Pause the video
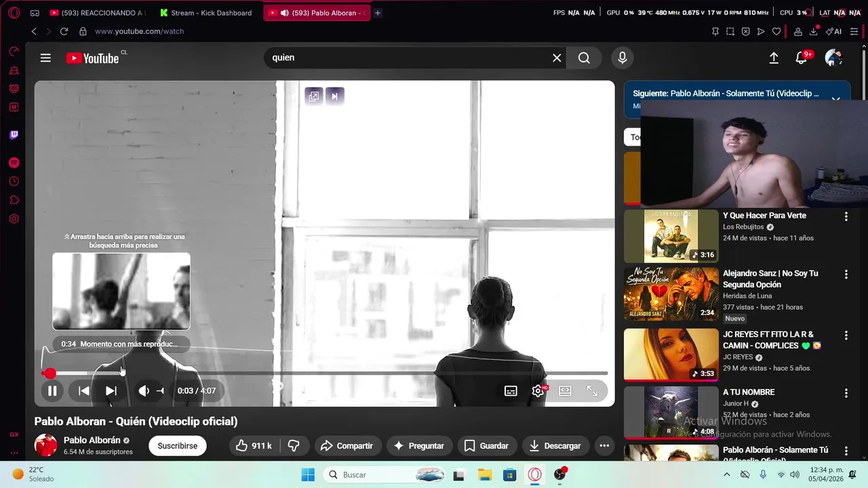 coord(52,390)
